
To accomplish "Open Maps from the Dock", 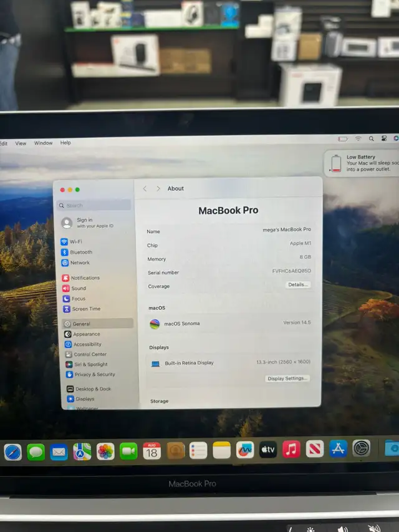I will click(x=82, y=452).
